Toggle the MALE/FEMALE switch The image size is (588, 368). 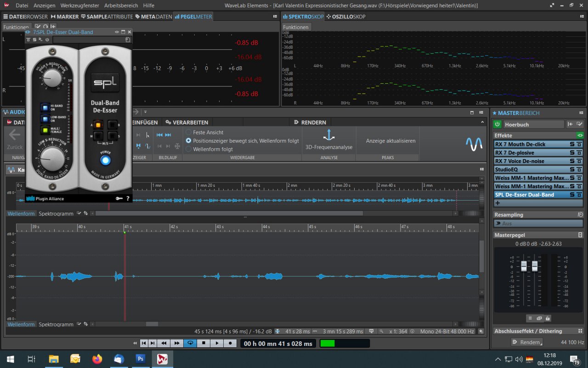pyautogui.click(x=45, y=131)
